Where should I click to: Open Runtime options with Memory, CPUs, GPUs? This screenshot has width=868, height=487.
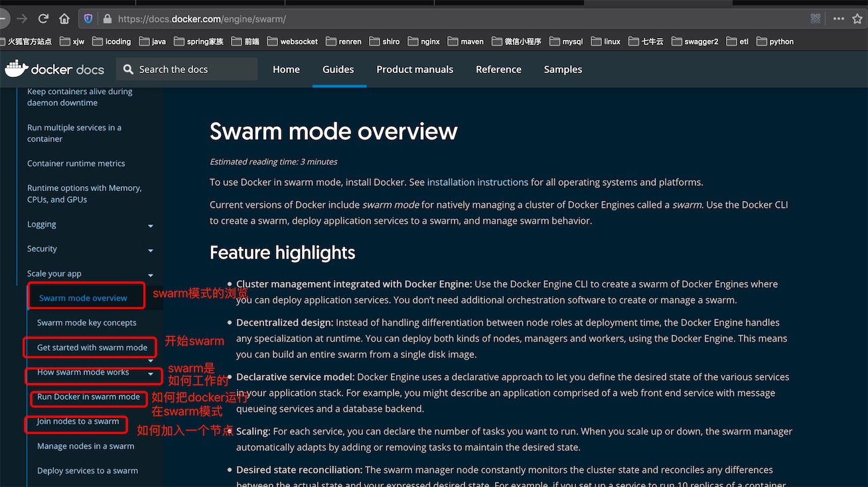(x=84, y=194)
